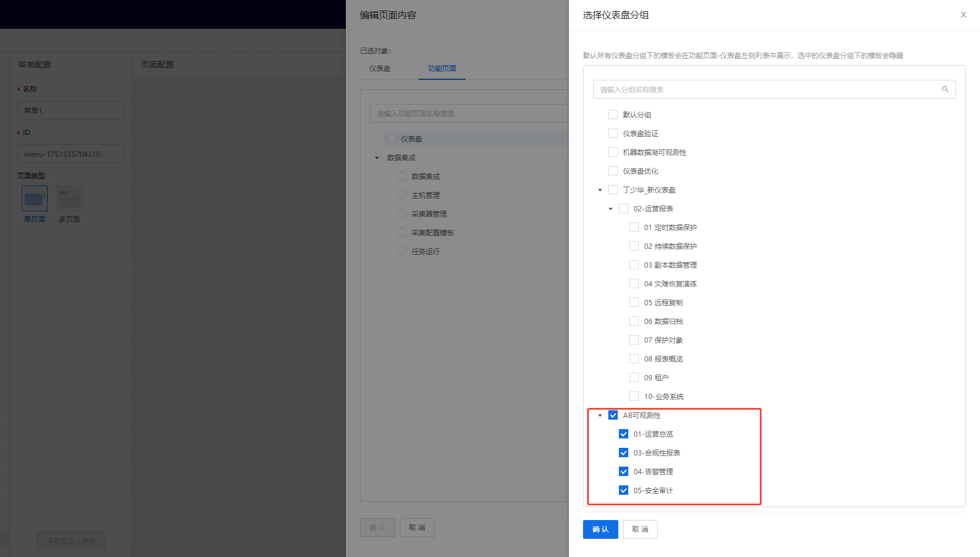Screen dimensions: 980x557
Task: Focus the 请输入分组名称搜索 input field
Action: 774,89
